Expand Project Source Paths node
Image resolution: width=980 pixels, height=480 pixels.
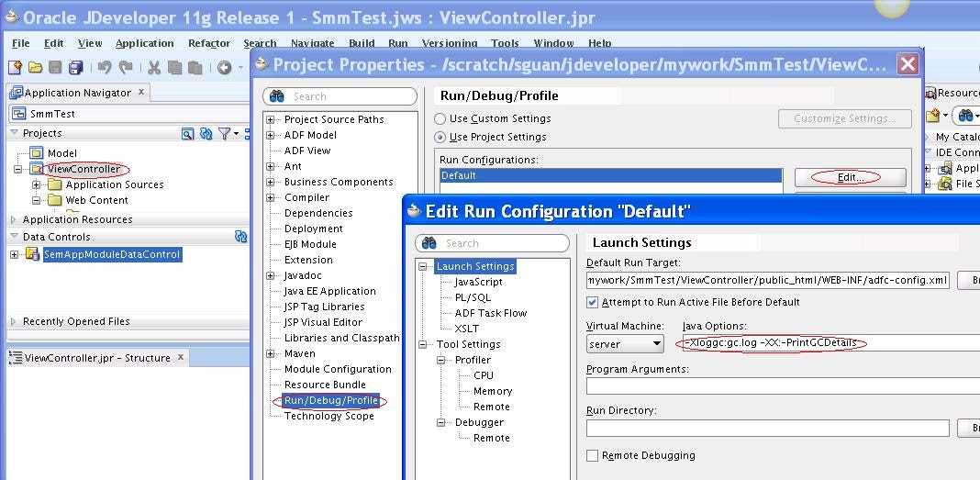(x=270, y=119)
